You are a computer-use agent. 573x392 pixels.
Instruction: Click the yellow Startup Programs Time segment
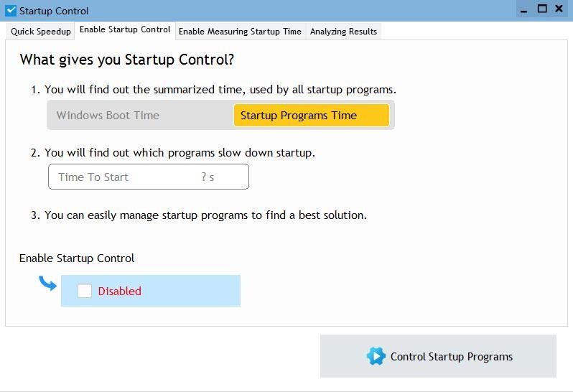(x=312, y=116)
